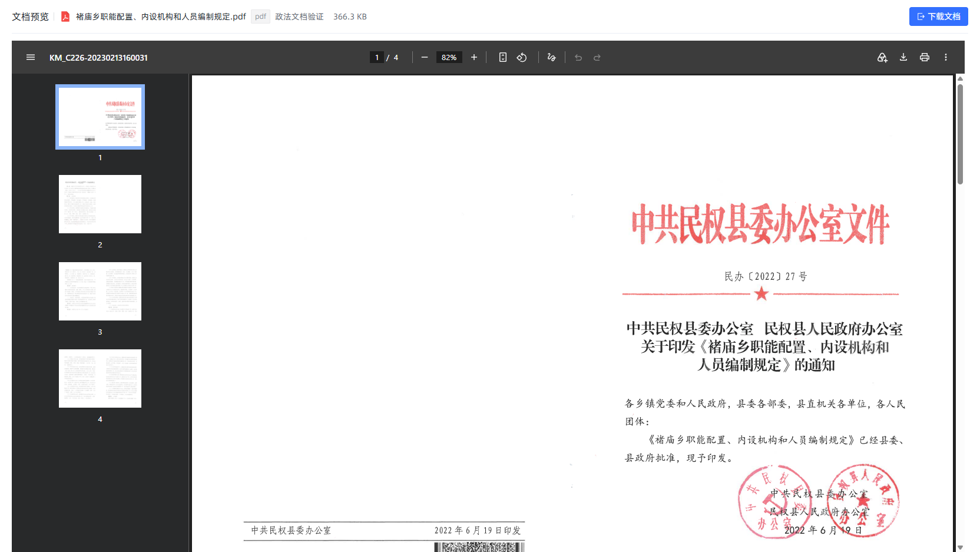980x552 pixels.
Task: Zoom in with the plus icon
Action: point(474,57)
